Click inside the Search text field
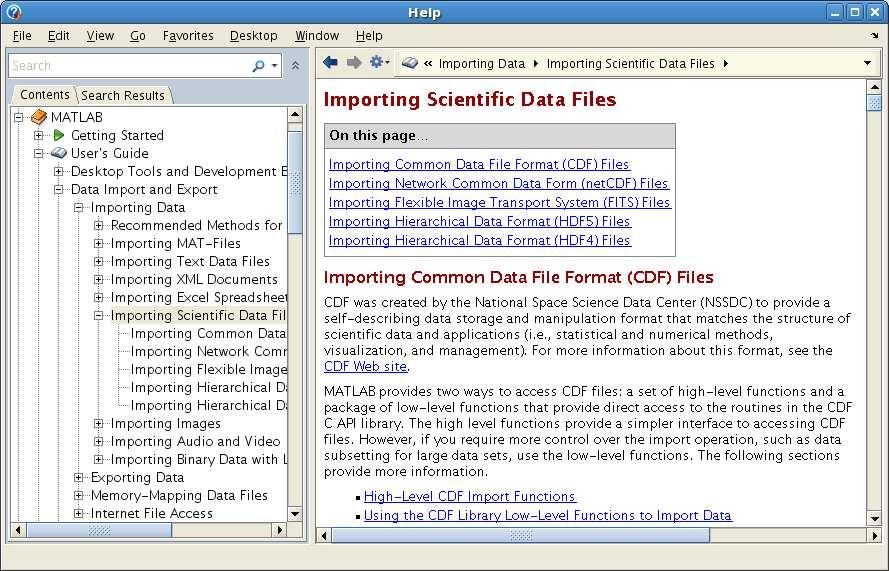 pyautogui.click(x=130, y=66)
